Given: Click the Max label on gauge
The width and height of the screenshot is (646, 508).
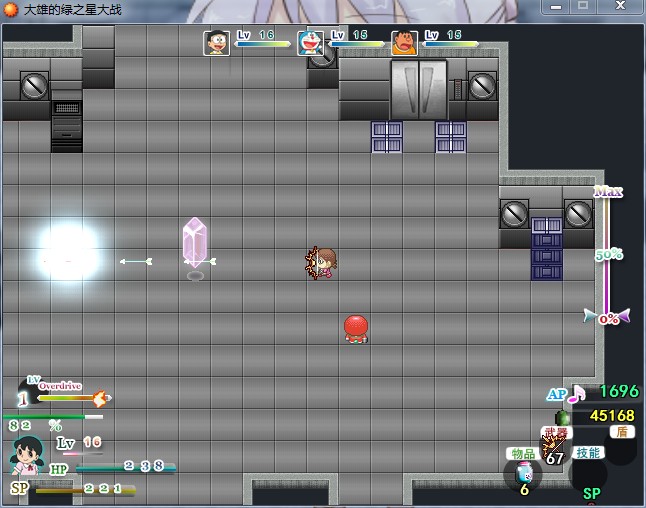Looking at the screenshot, I should click(x=608, y=191).
